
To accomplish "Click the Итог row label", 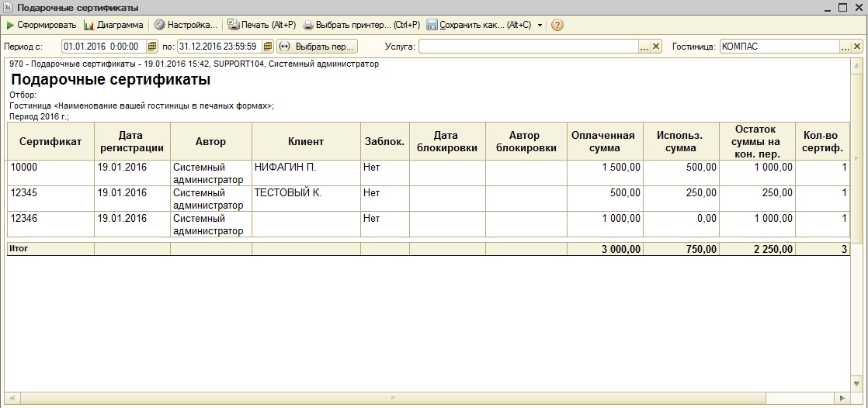I will pos(19,249).
